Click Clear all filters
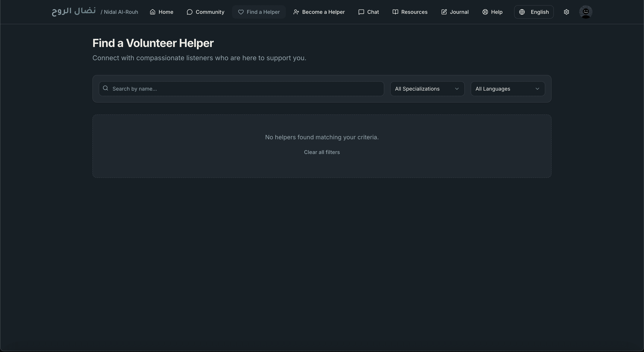 pos(322,152)
